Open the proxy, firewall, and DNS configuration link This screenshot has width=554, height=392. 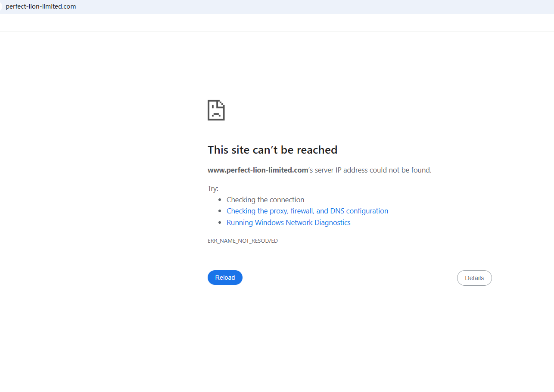[x=307, y=211]
